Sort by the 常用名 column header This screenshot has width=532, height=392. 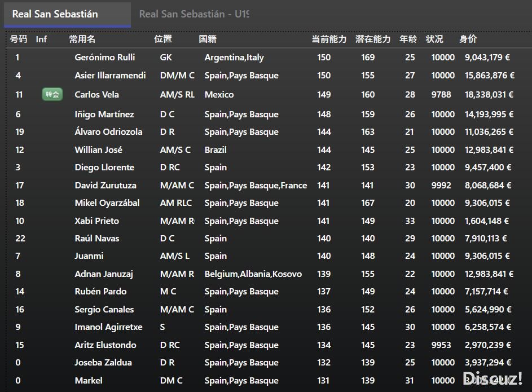coord(82,39)
